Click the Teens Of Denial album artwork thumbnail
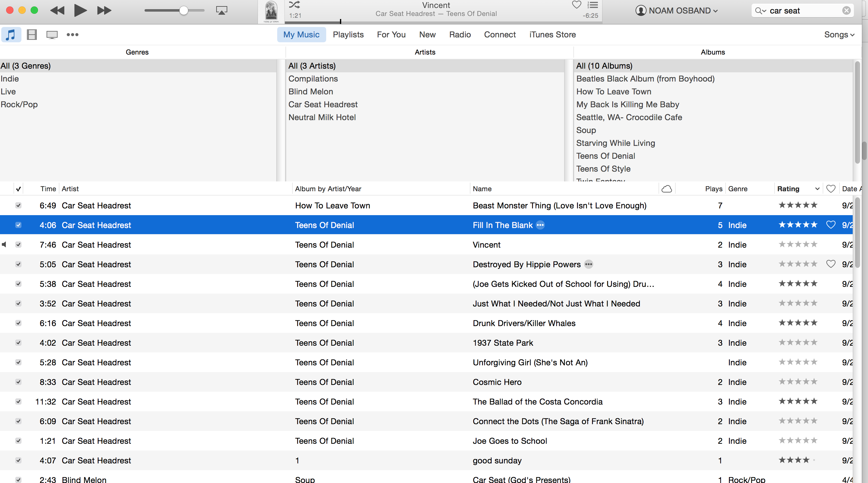 coord(271,12)
